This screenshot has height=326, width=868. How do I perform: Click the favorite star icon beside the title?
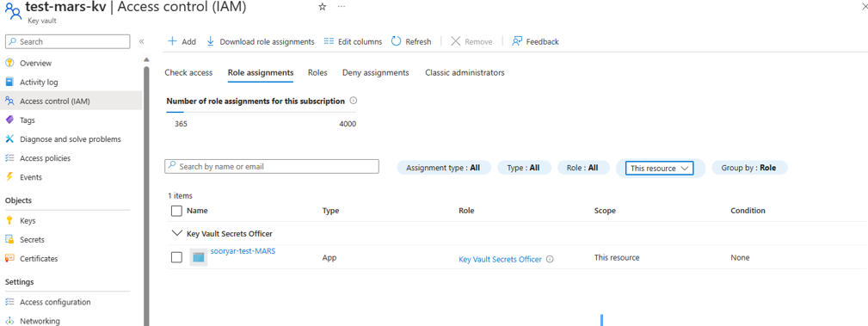[x=323, y=7]
